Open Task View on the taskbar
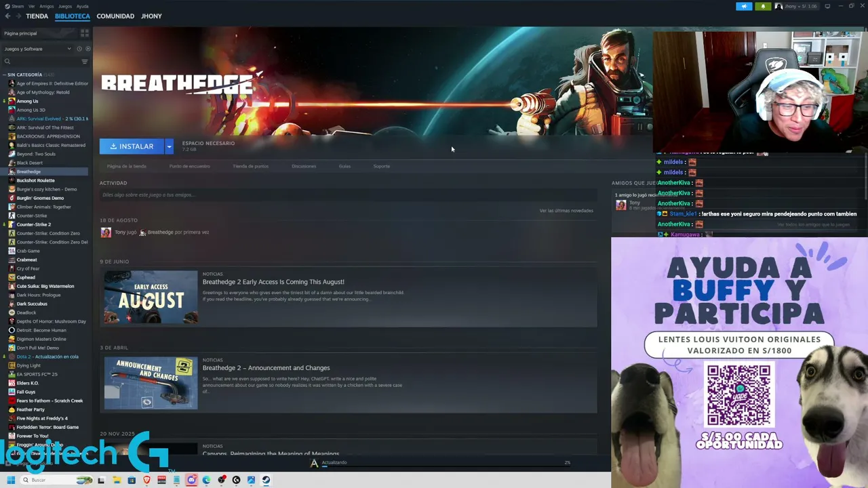This screenshot has width=868, height=488. pyautogui.click(x=102, y=480)
